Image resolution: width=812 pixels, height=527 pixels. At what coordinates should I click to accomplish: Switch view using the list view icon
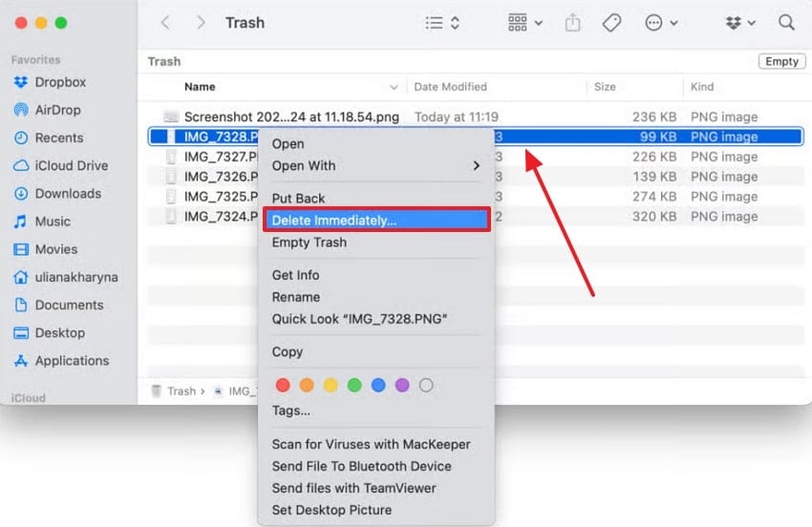(x=434, y=23)
